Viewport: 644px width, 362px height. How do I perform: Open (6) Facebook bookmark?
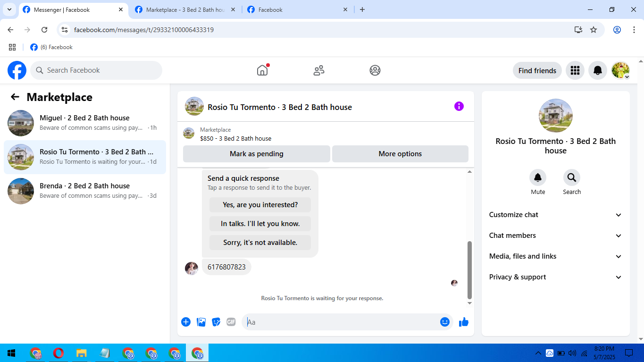51,47
